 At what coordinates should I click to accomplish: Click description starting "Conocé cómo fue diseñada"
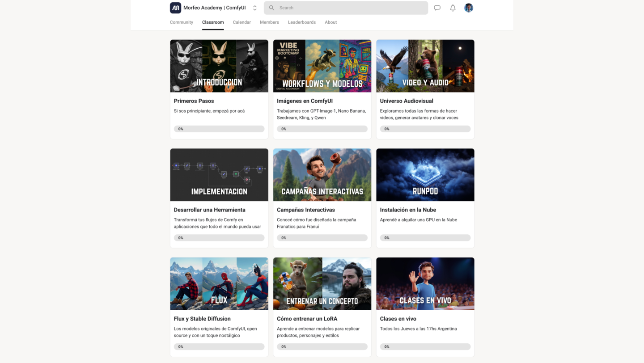[317, 223]
